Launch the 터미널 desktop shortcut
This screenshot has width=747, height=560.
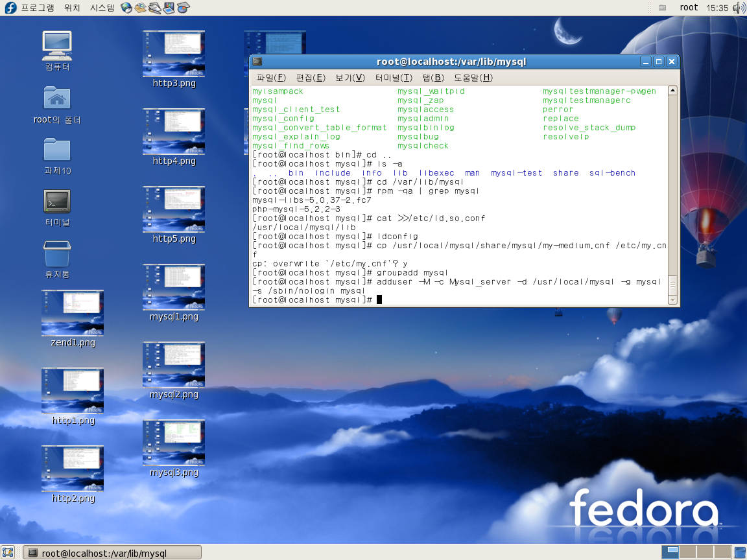pyautogui.click(x=57, y=202)
